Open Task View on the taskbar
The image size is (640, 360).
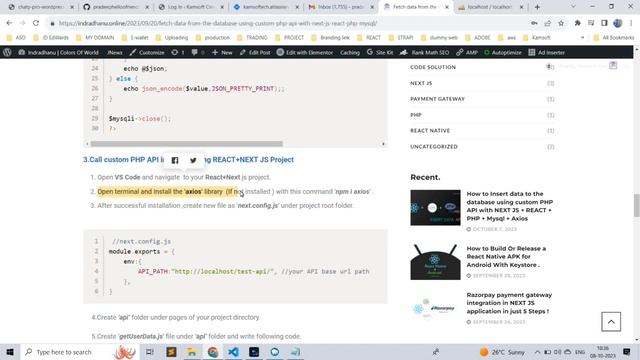[150, 352]
